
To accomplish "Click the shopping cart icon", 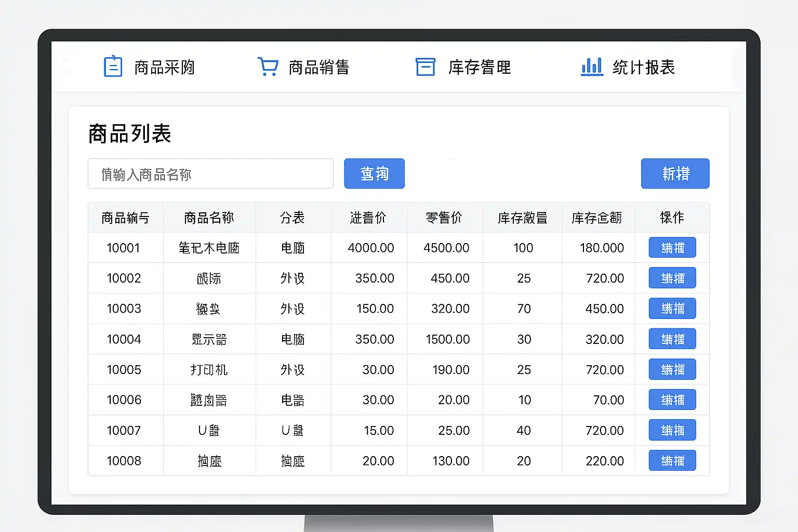I will click(x=268, y=66).
